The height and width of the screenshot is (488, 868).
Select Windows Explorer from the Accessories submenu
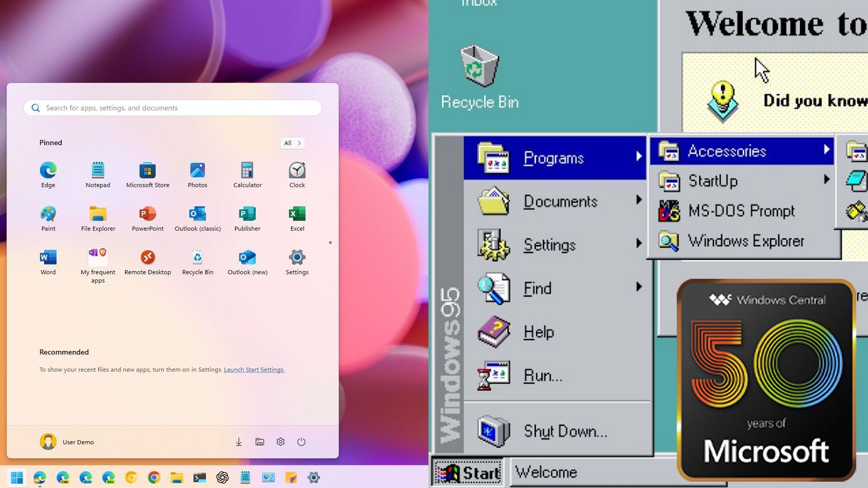coord(746,241)
